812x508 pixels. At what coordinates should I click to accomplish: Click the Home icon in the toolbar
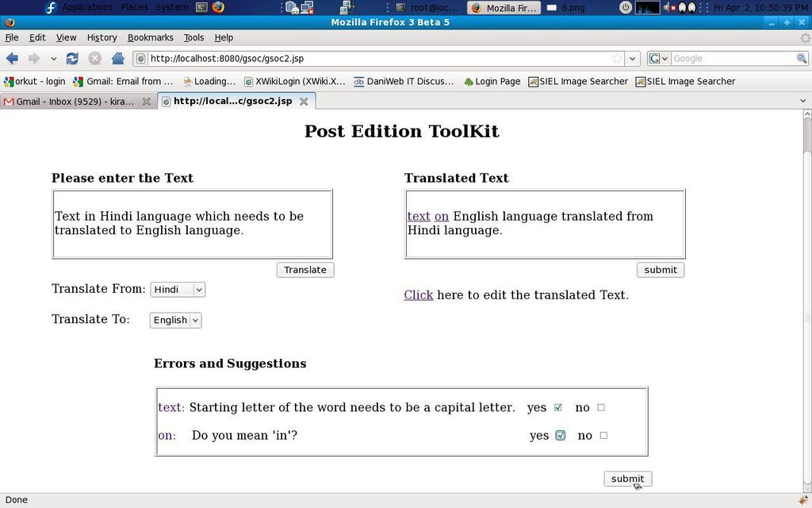[118, 59]
